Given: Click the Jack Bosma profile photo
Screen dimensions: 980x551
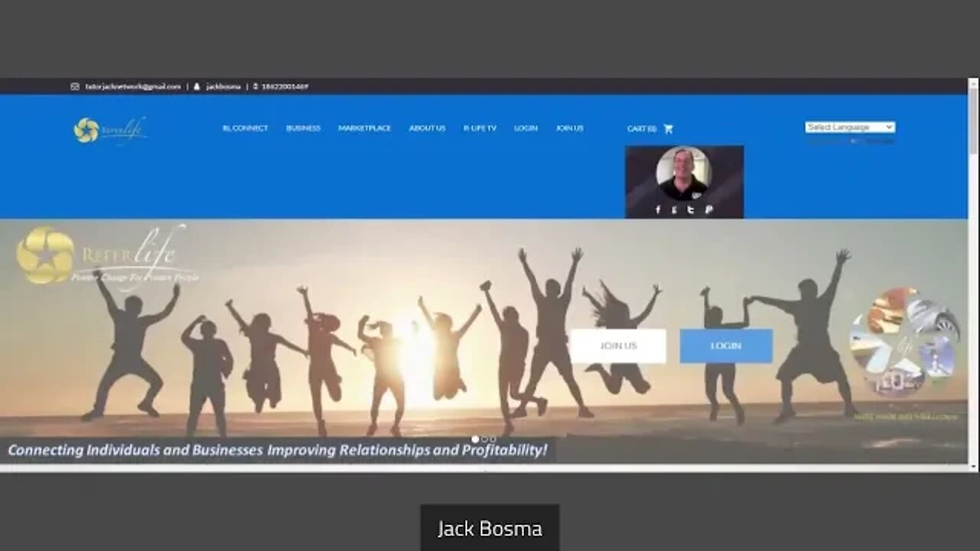Looking at the screenshot, I should [684, 173].
